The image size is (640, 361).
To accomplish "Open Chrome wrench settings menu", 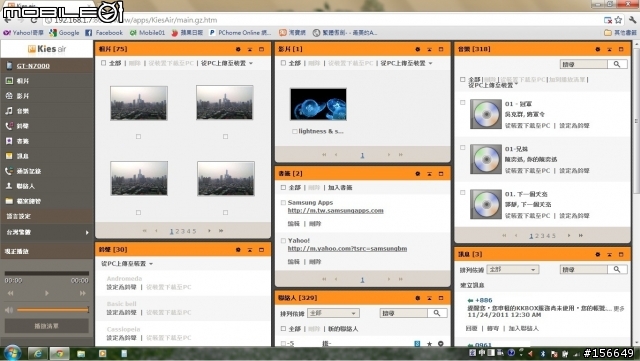I will [x=633, y=20].
